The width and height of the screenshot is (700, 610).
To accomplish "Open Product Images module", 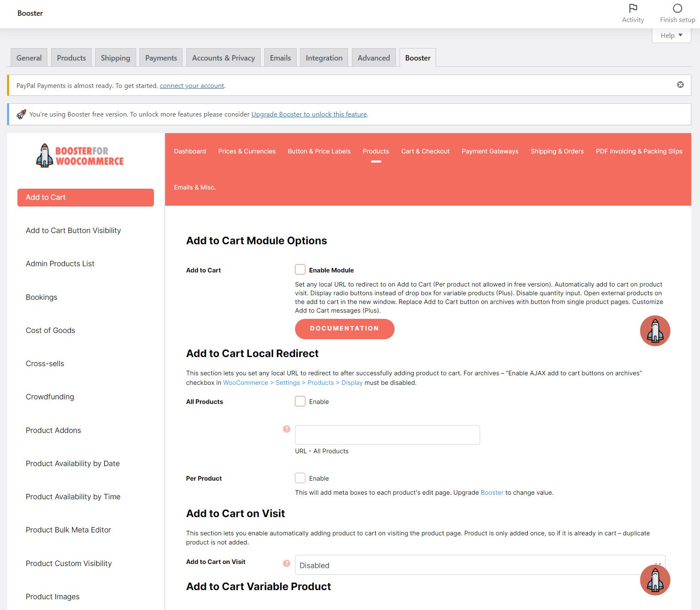I will (52, 597).
